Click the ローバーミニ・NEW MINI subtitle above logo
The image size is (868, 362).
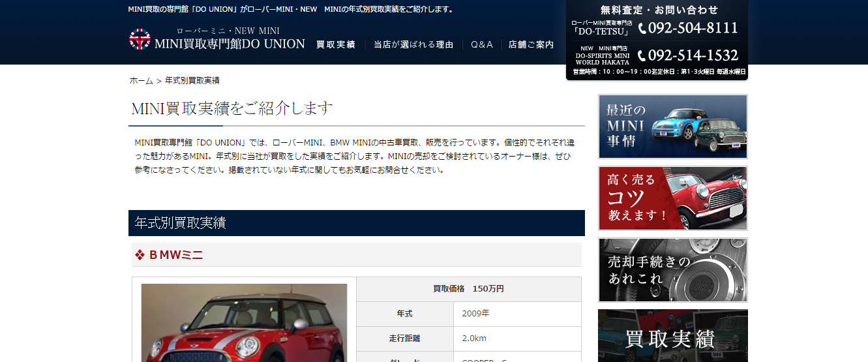coord(228,31)
